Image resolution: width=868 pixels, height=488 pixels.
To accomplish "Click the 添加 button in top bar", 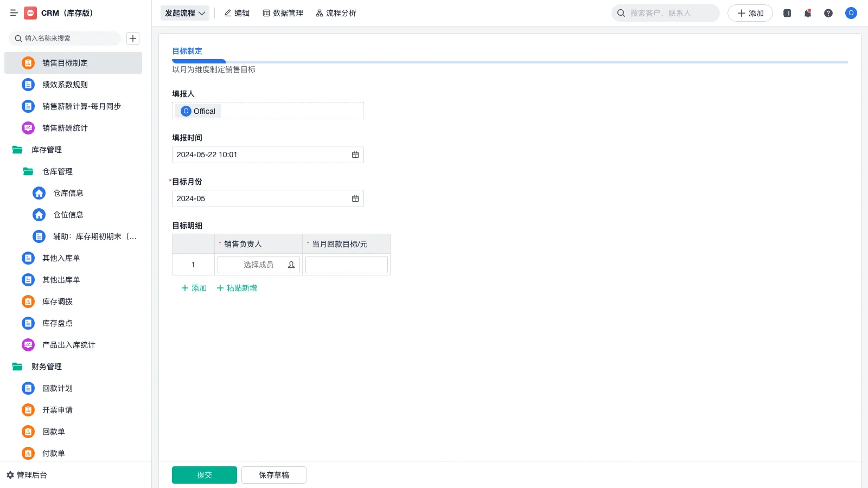I will point(750,13).
